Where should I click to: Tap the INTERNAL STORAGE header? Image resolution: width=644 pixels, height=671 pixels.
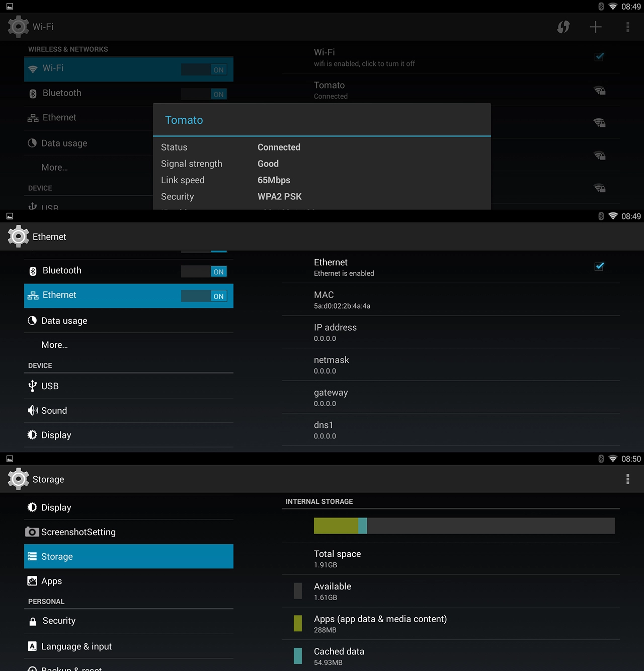point(319,501)
